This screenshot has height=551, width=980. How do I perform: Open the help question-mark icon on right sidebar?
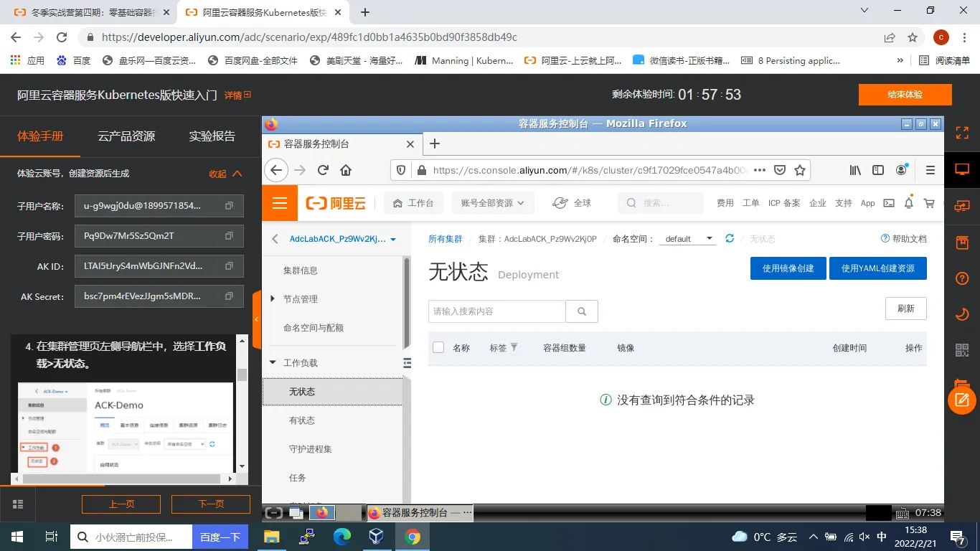click(x=962, y=278)
